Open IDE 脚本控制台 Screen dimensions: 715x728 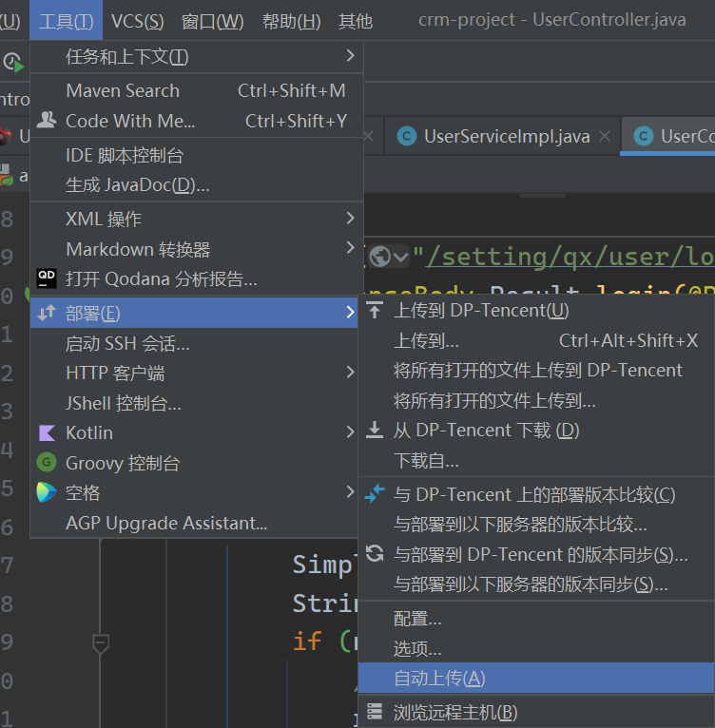tap(197, 155)
